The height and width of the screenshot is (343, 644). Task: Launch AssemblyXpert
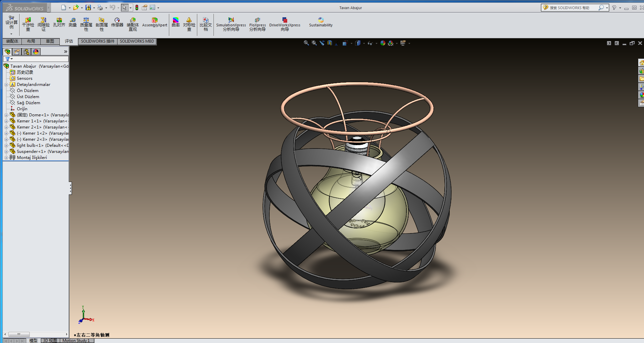155,22
